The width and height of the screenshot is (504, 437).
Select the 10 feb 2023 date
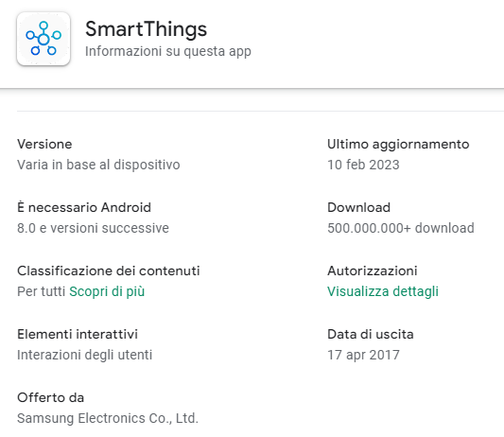(363, 165)
